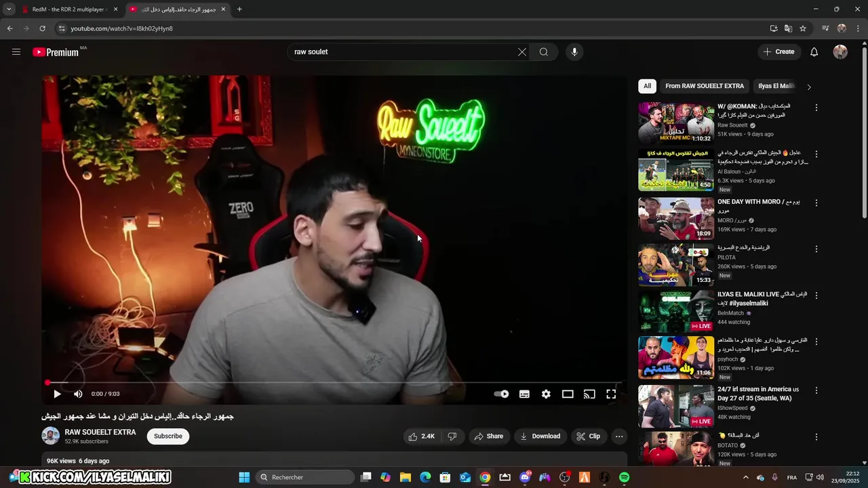The image size is (868, 488).
Task: Play the video
Action: click(57, 394)
